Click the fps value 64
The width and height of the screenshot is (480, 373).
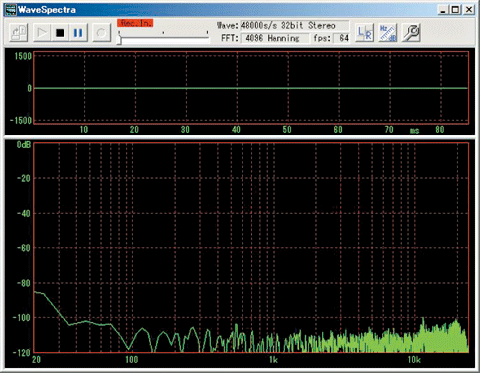343,38
